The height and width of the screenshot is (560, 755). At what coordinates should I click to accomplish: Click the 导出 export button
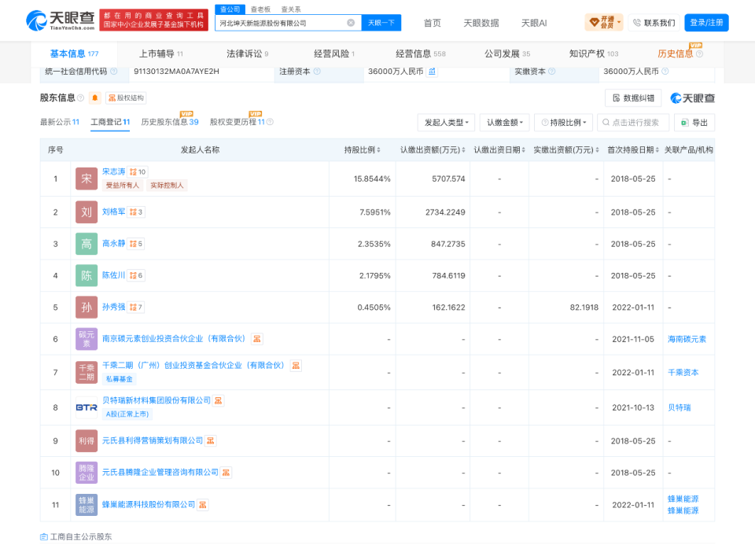694,123
